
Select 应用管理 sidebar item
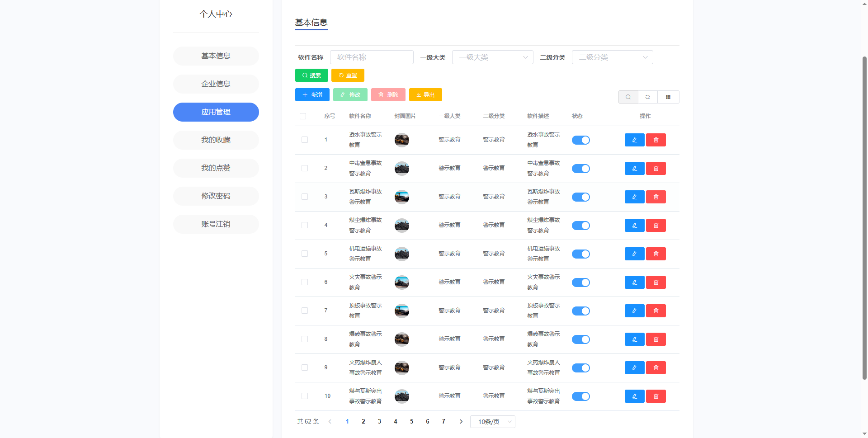pos(216,112)
